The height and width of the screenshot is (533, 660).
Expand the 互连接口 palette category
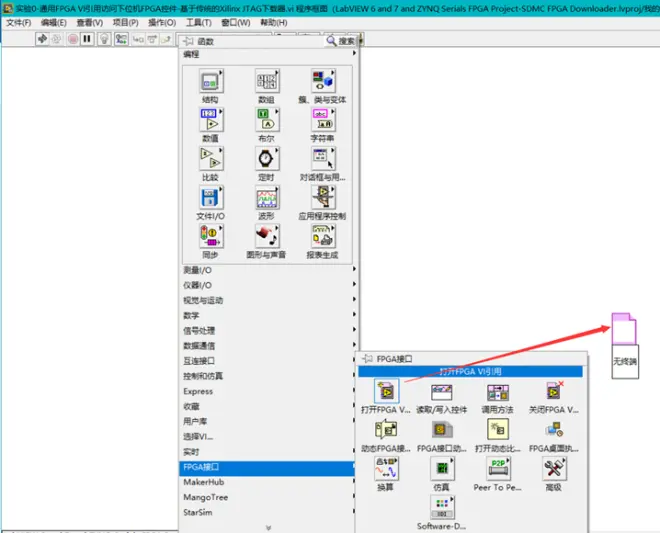pyautogui.click(x=269, y=361)
